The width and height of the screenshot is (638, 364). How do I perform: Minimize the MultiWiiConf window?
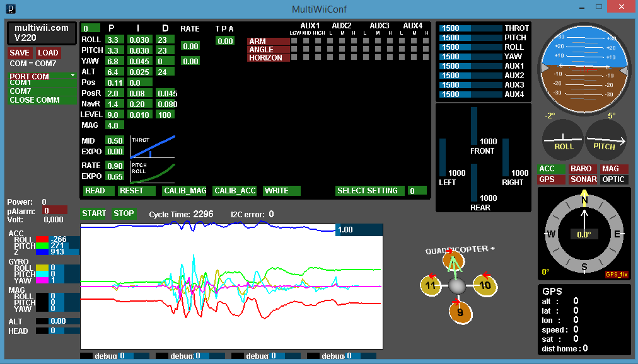click(582, 7)
